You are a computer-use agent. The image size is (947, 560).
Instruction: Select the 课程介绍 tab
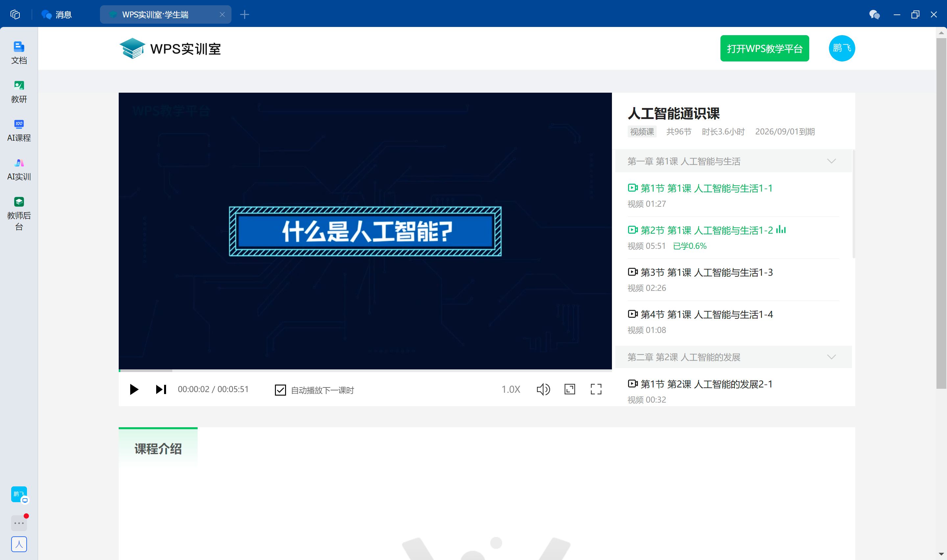click(x=158, y=449)
